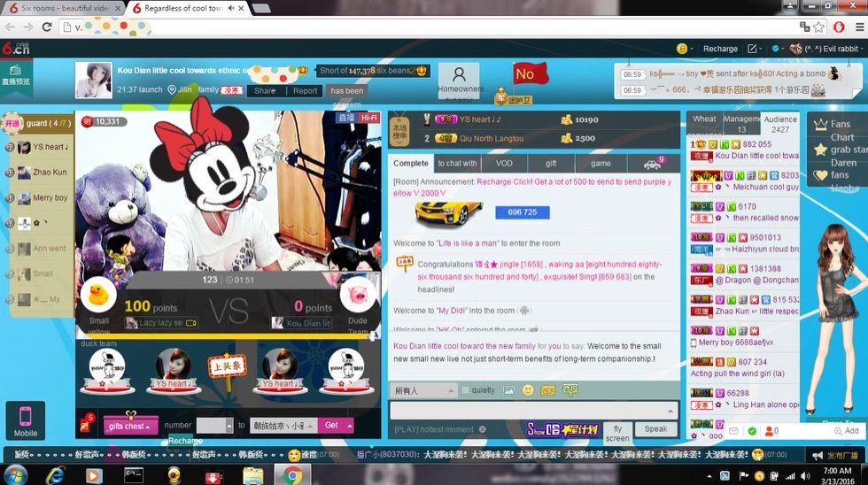Toggle the quietly checkbox
The image size is (868, 485).
(x=465, y=390)
